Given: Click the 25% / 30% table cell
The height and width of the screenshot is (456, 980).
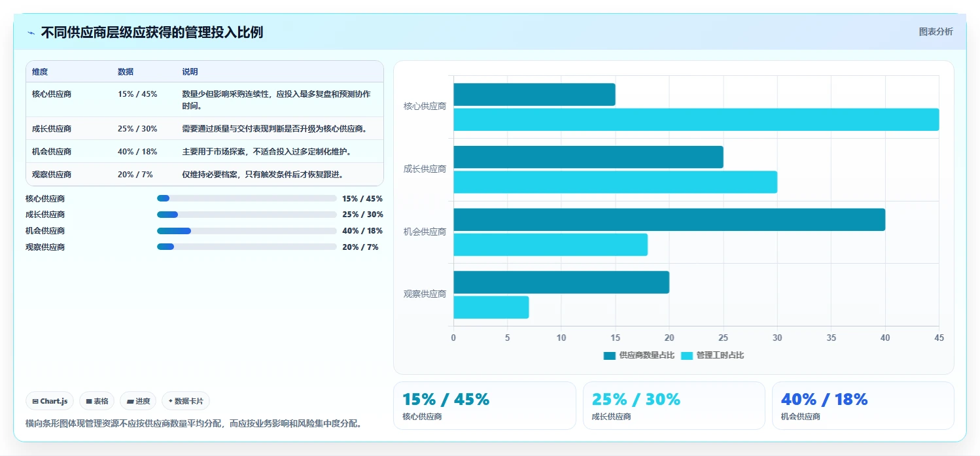Looking at the screenshot, I should click(x=137, y=129).
